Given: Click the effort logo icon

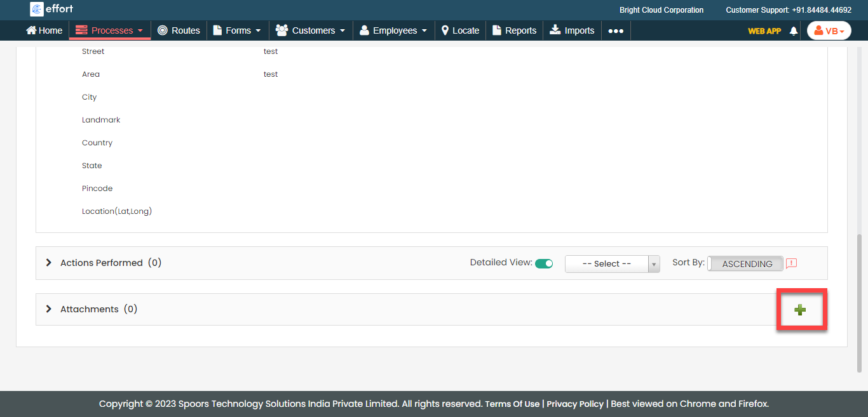Looking at the screenshot, I should pyautogui.click(x=37, y=10).
